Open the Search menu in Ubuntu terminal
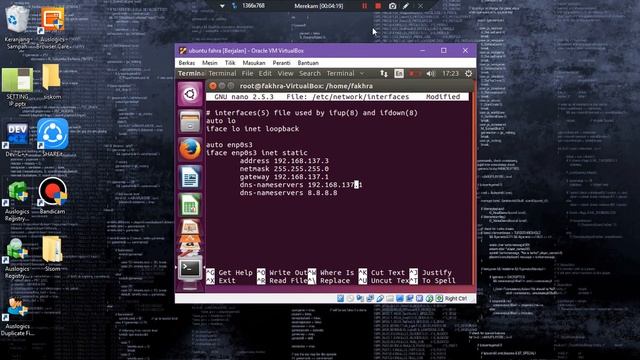The width and height of the screenshot is (640, 360). tap(310, 73)
